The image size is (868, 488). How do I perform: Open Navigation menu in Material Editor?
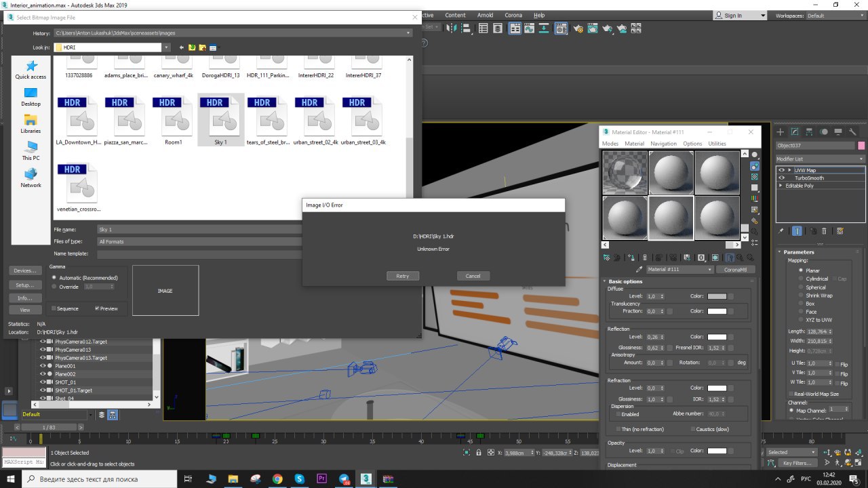[663, 144]
